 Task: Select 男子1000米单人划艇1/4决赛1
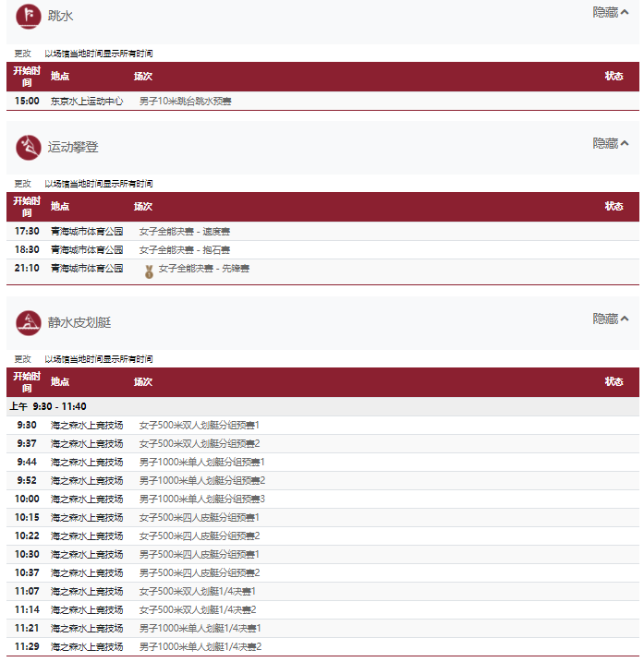pyautogui.click(x=200, y=629)
